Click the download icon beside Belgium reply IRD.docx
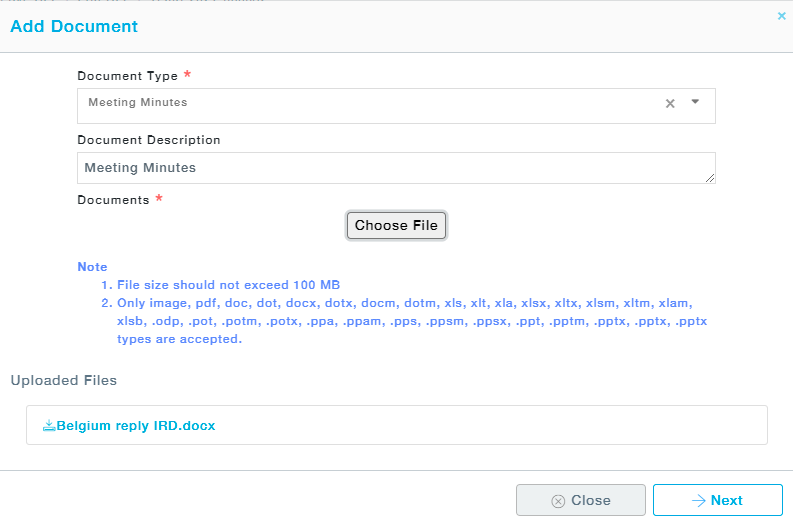Image resolution: width=793 pixels, height=527 pixels. [49, 425]
